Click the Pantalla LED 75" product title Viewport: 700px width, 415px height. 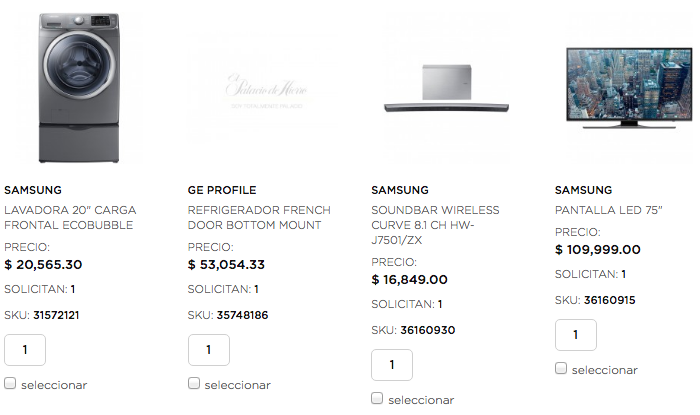607,210
